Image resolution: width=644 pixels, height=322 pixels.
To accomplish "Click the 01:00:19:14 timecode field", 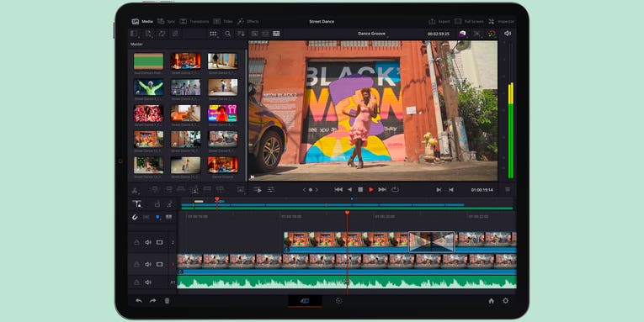I will coord(482,190).
